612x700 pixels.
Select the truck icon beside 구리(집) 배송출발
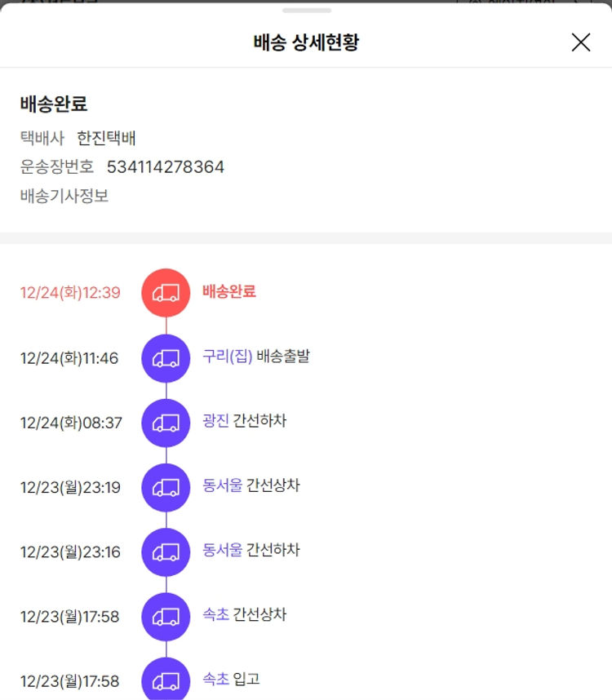[166, 357]
